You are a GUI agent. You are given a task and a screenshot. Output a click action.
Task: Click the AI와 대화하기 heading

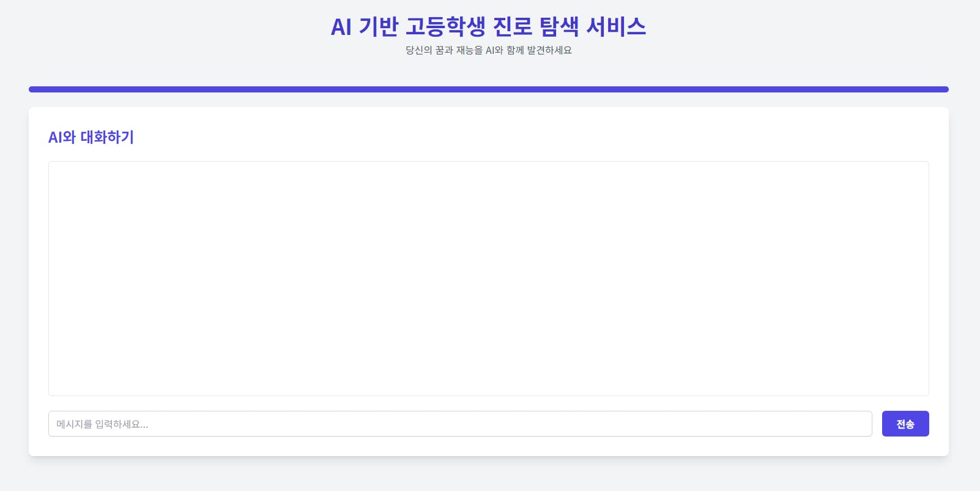click(x=91, y=137)
